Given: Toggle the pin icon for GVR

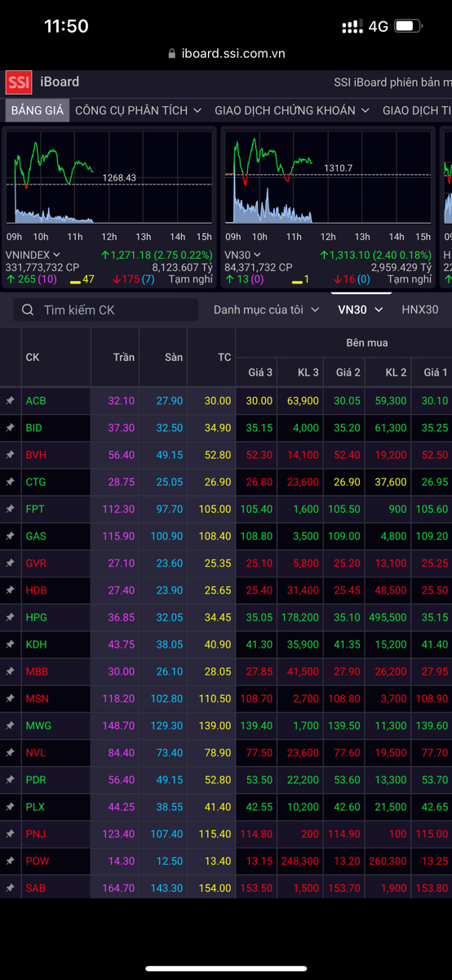Looking at the screenshot, I should click(11, 563).
